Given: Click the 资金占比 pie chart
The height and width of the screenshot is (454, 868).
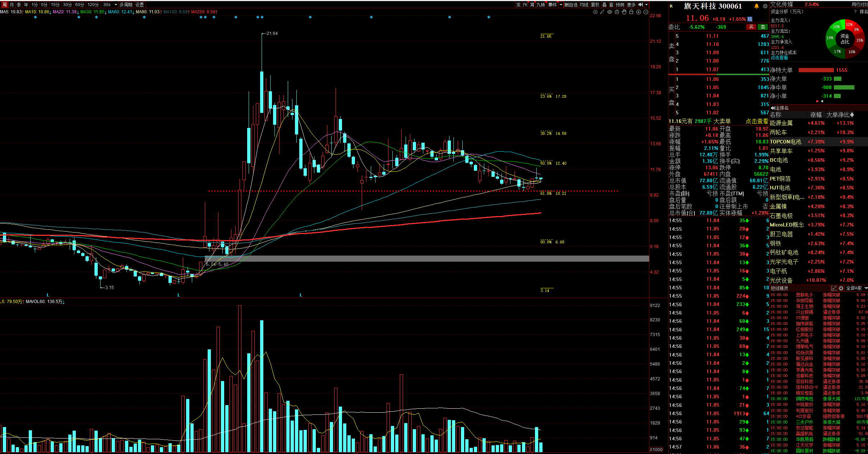Looking at the screenshot, I should click(844, 39).
